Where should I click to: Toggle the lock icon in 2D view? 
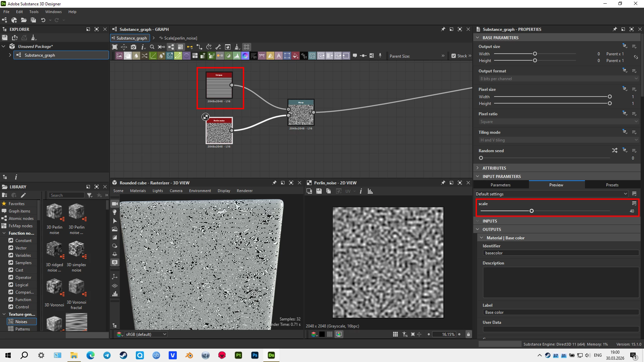click(x=468, y=334)
